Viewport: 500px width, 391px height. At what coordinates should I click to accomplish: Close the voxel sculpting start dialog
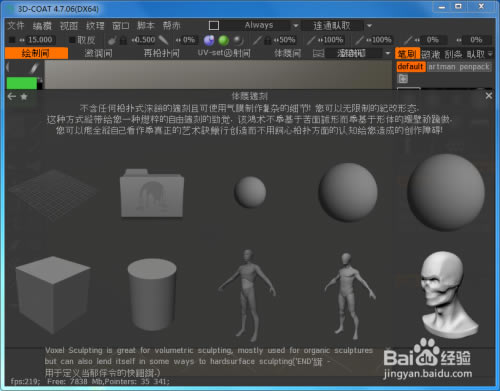[489, 96]
